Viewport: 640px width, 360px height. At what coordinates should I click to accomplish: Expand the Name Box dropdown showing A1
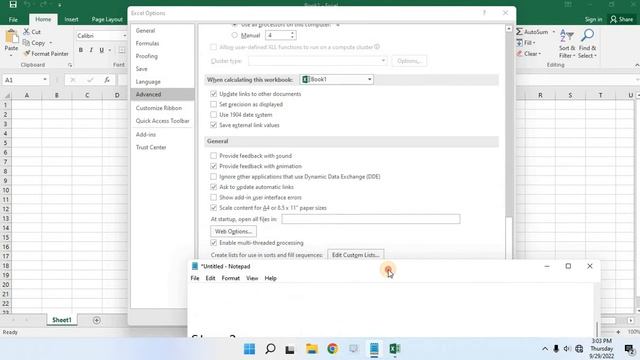(x=45, y=80)
